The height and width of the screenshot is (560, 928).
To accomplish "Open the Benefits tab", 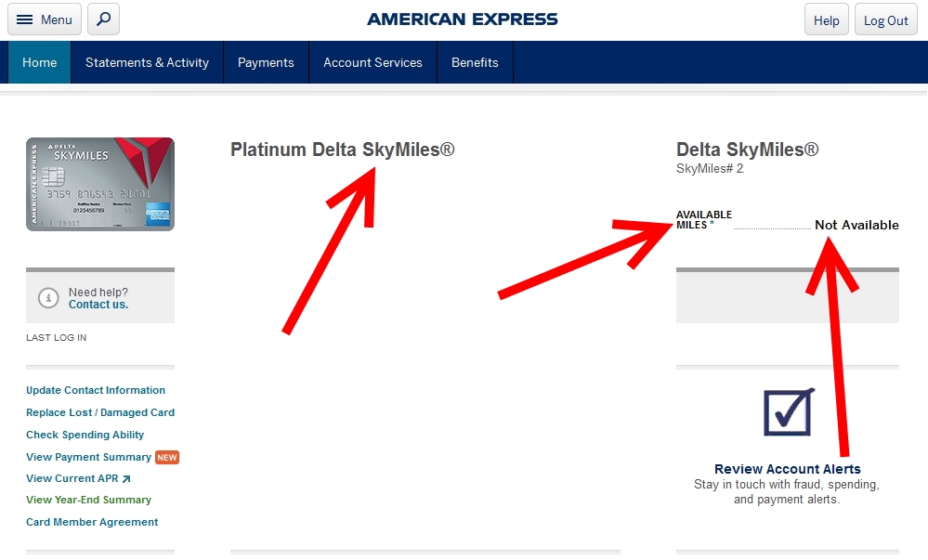I will click(x=475, y=62).
